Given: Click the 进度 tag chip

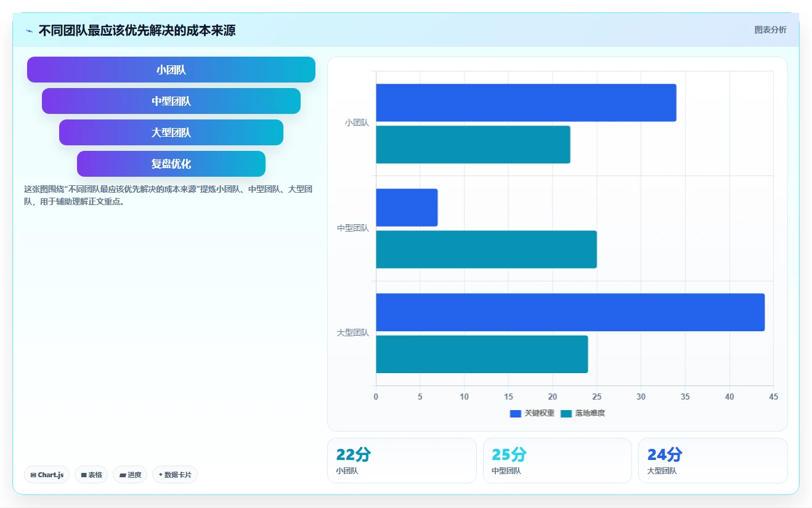Looking at the screenshot, I should pyautogui.click(x=130, y=475).
